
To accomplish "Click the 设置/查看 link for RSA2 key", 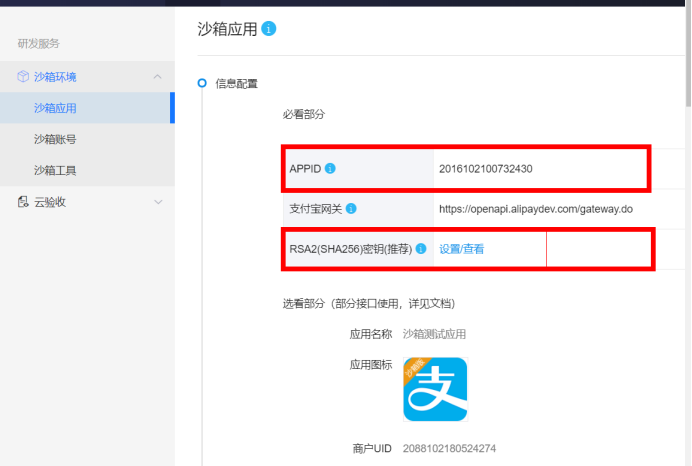I will point(462,249).
